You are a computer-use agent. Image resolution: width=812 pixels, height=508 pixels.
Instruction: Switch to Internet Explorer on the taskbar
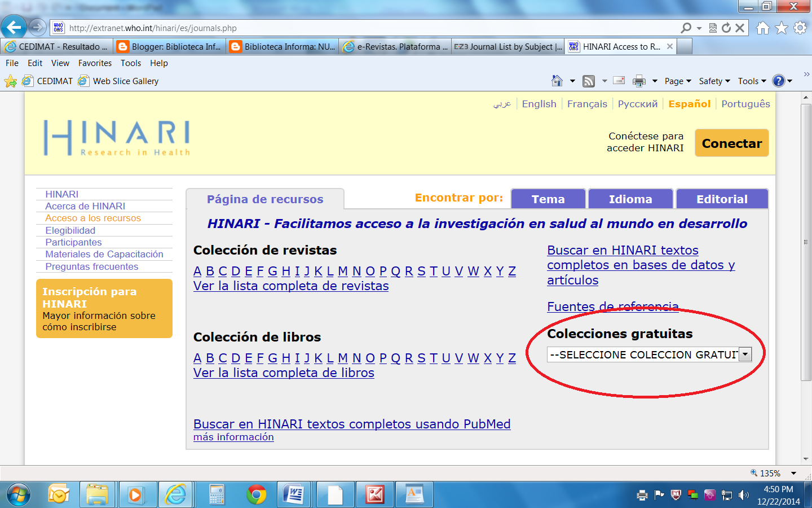176,495
